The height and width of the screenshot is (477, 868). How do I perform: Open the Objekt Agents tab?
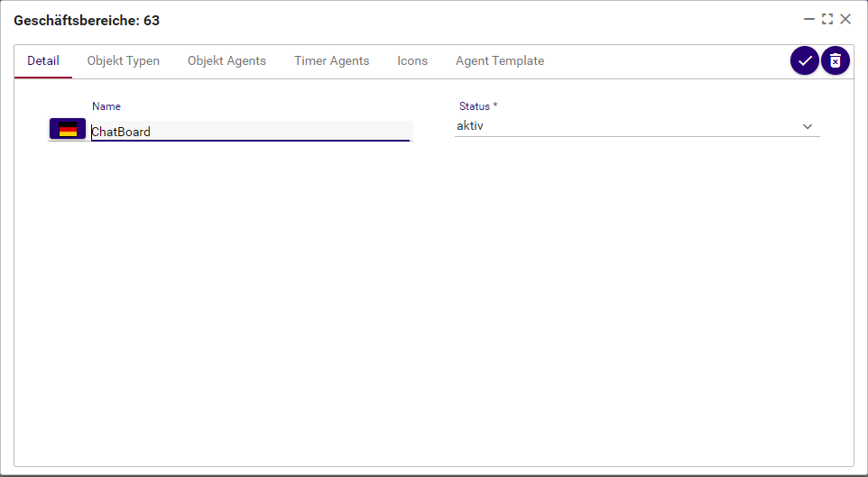click(x=227, y=61)
